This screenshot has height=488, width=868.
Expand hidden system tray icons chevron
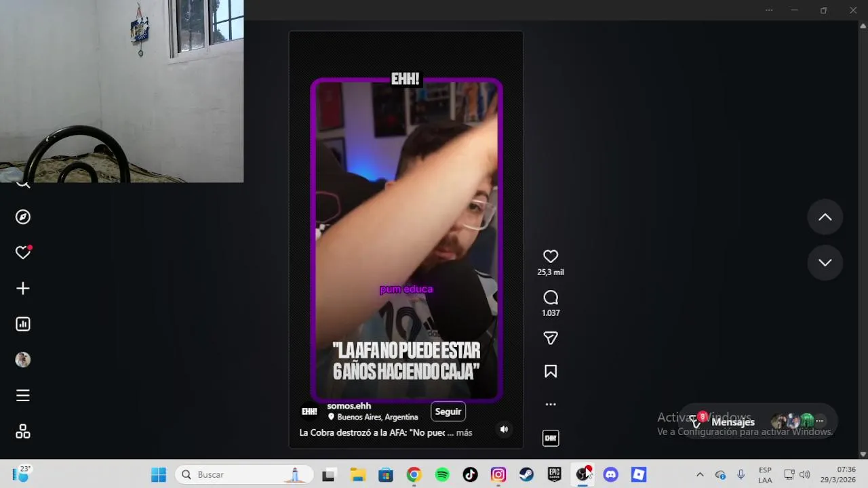point(700,474)
